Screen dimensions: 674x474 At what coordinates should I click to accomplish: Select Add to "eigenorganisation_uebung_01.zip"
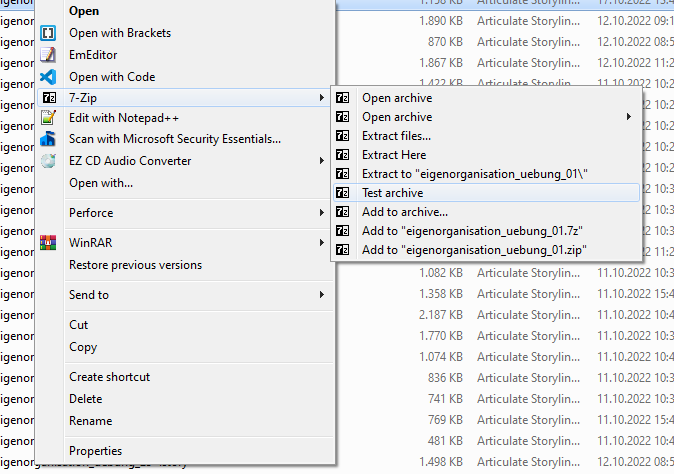click(x=474, y=250)
